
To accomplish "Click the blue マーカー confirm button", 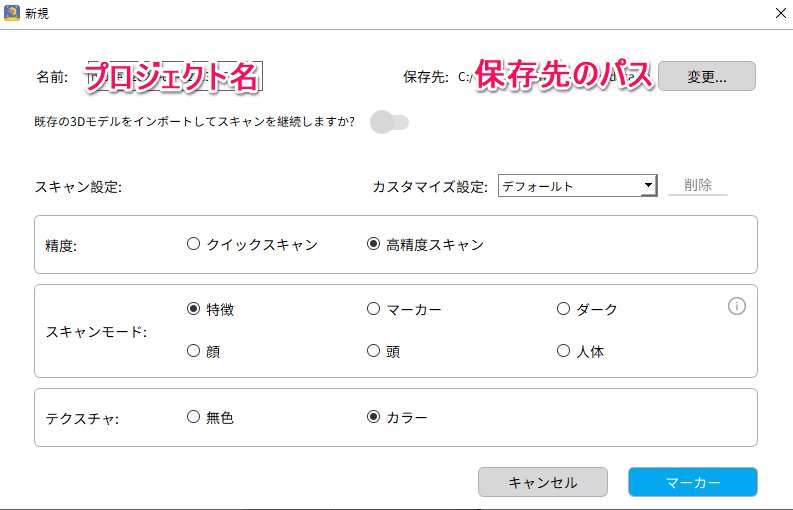I will coord(693,482).
